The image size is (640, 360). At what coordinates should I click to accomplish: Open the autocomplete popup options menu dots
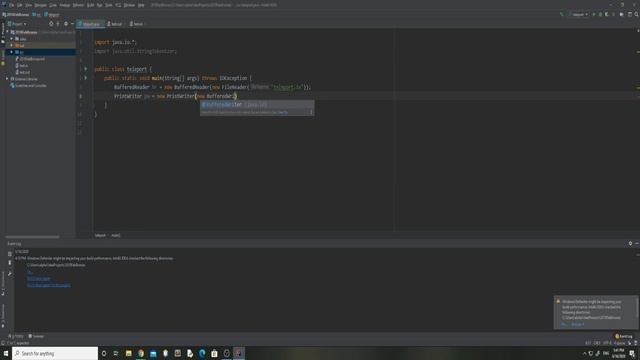tap(311, 112)
